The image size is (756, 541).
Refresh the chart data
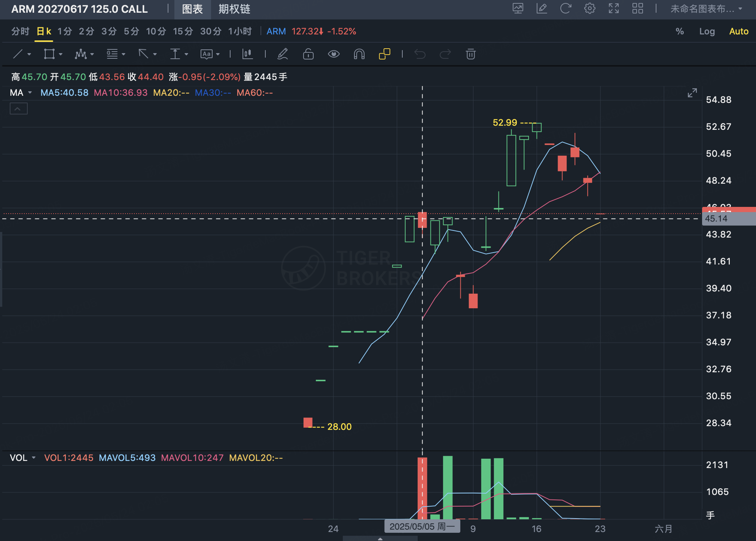(566, 9)
